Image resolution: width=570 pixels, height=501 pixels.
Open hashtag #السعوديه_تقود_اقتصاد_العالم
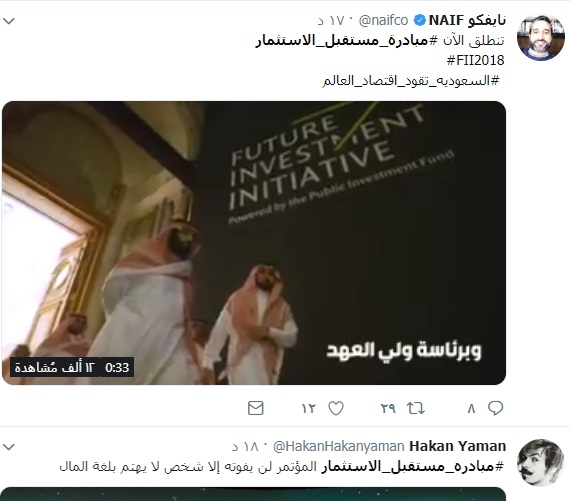pos(411,80)
